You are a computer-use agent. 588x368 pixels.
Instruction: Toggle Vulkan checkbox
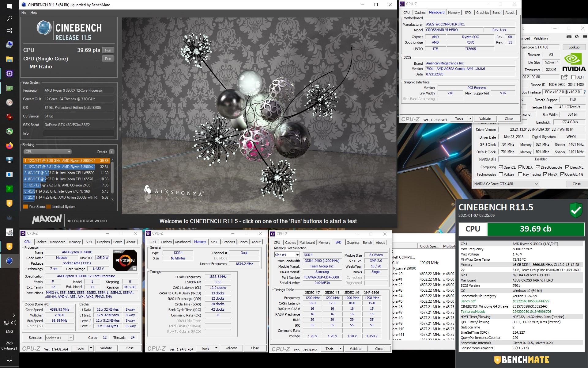[501, 174]
